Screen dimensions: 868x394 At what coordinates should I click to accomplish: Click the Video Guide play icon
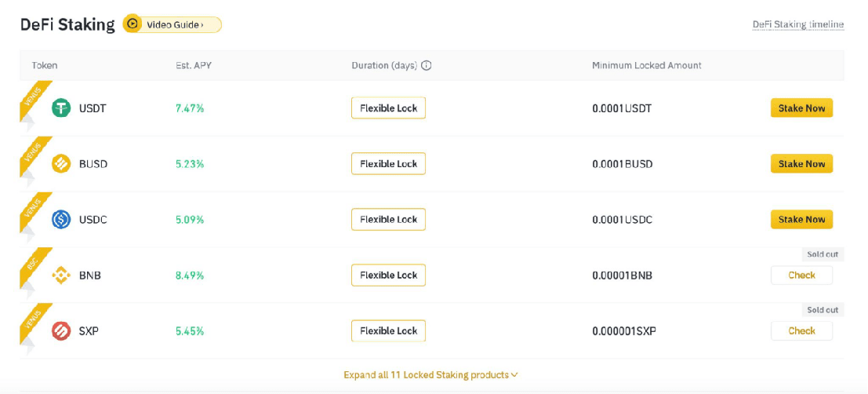tap(133, 24)
